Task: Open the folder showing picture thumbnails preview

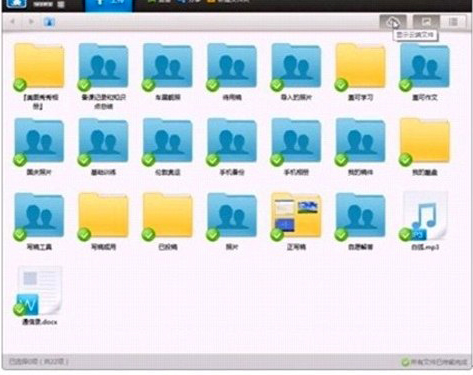Action: 296,221
